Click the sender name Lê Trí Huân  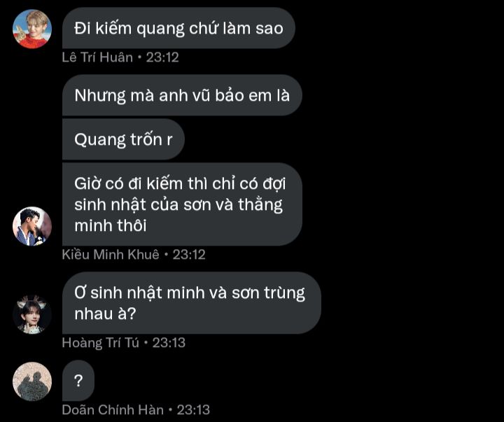coord(97,57)
